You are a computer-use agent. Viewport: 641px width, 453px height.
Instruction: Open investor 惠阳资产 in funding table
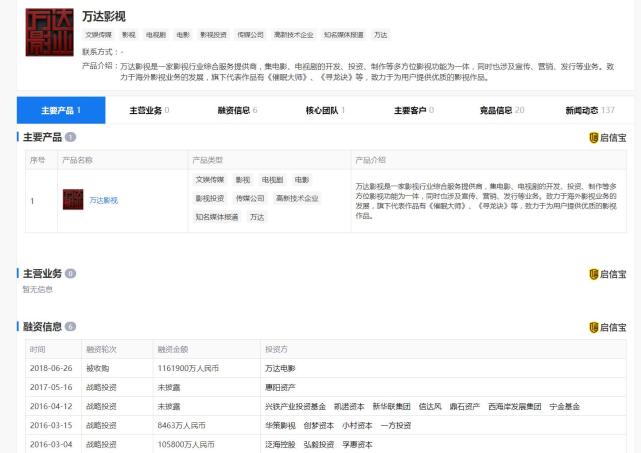280,387
